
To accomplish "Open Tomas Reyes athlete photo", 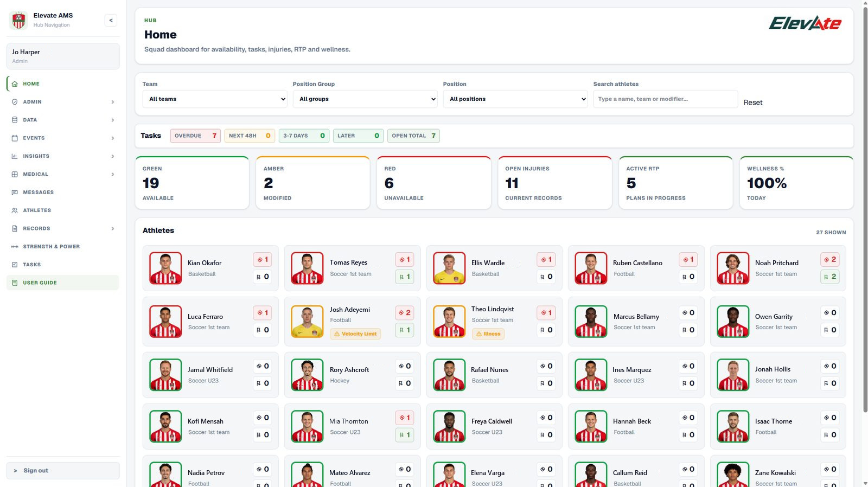I will (x=307, y=268).
